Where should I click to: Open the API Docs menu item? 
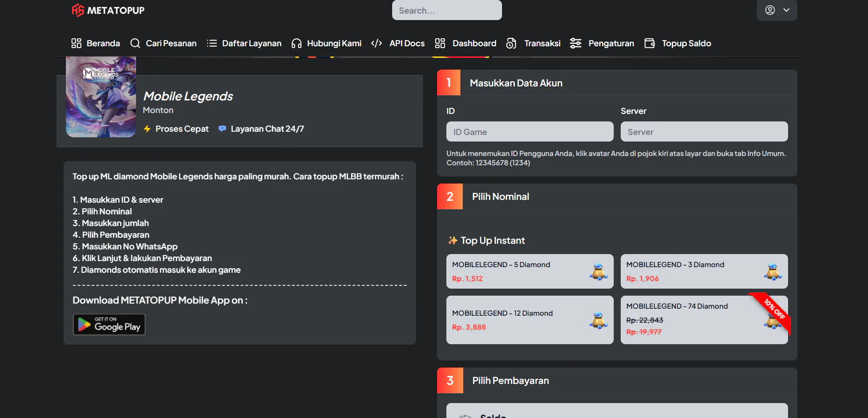398,43
